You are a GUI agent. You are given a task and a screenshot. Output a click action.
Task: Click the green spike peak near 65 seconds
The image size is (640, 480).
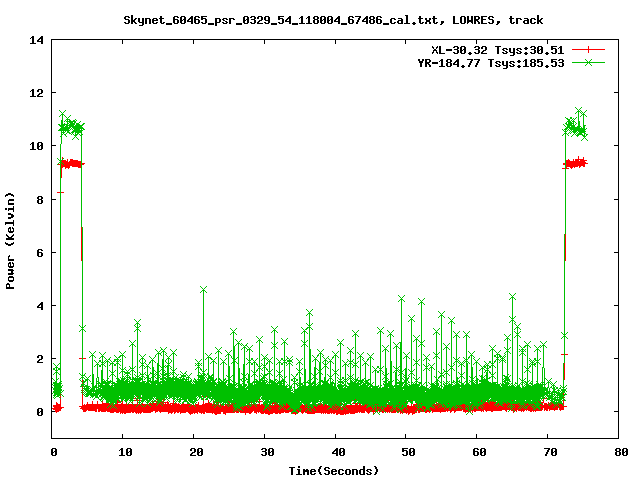pos(512,297)
